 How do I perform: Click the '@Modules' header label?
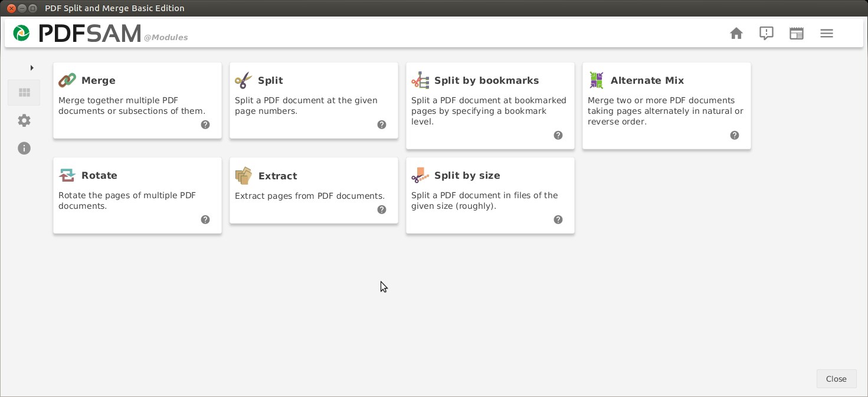click(x=166, y=37)
